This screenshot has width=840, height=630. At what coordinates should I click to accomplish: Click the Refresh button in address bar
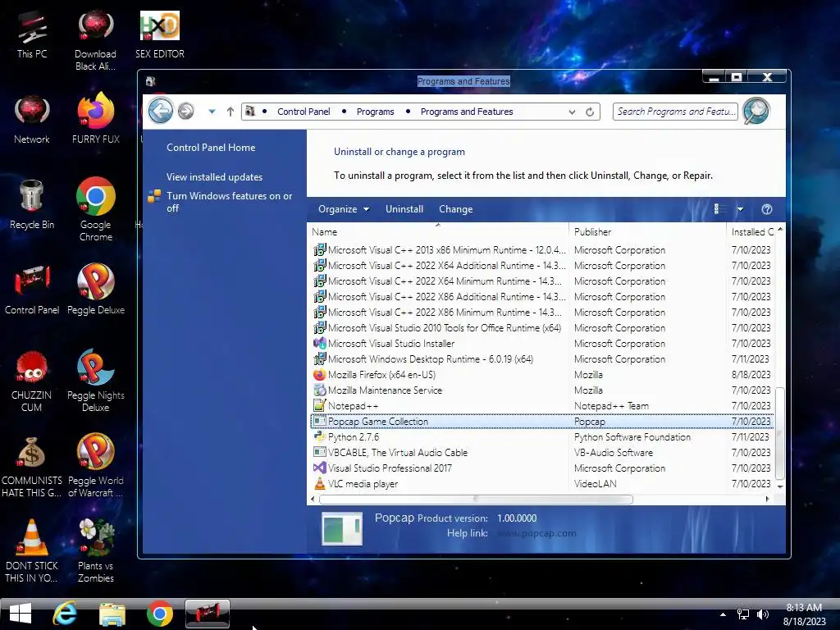pos(590,112)
